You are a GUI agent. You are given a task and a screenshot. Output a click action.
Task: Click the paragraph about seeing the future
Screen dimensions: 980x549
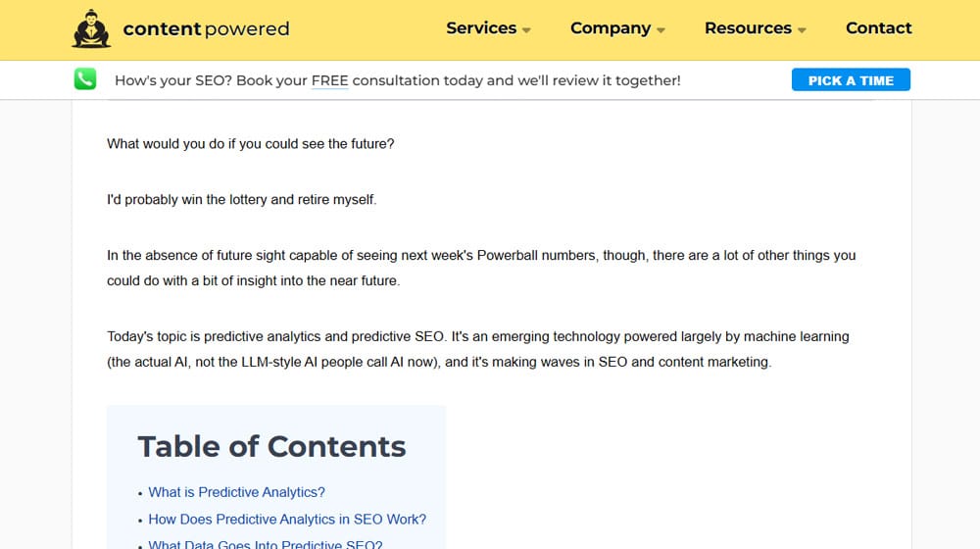coord(251,144)
